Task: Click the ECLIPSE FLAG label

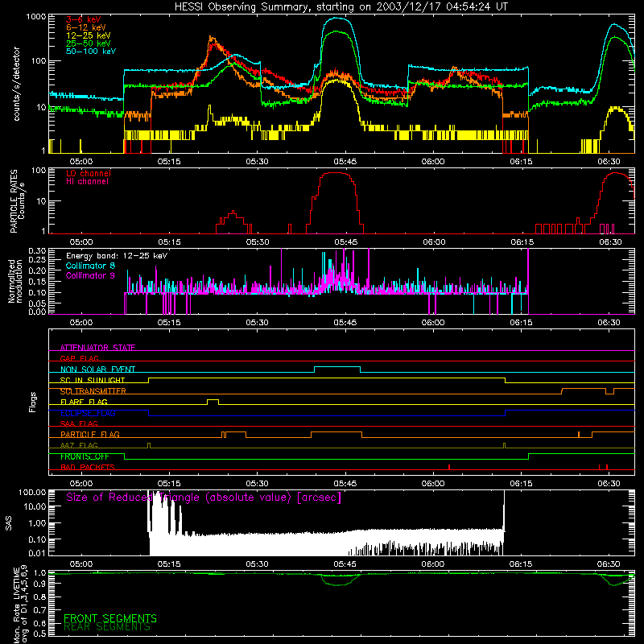Action: (88, 413)
